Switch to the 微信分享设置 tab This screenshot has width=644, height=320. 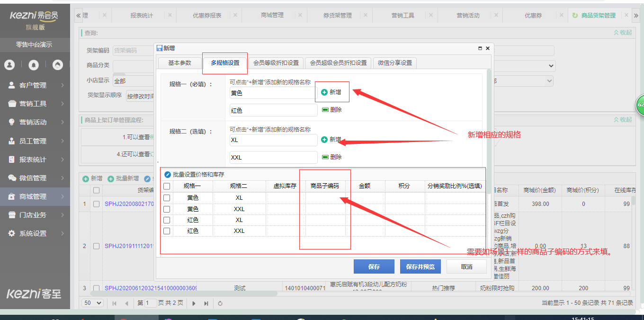click(x=395, y=62)
